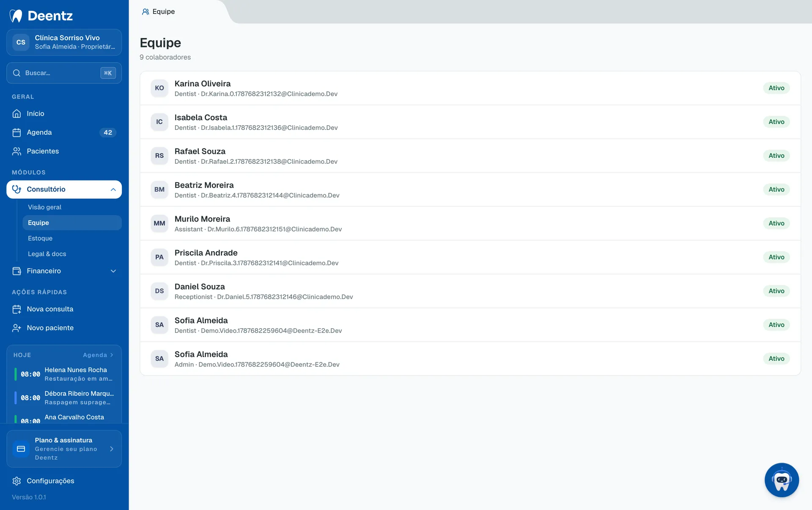Click the CS clinic avatar badge
812x510 pixels.
(21, 42)
